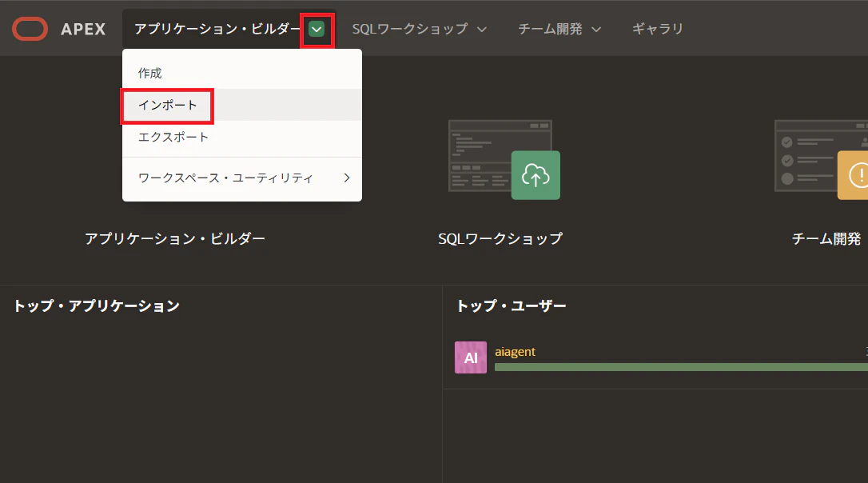Image resolution: width=868 pixels, height=483 pixels.
Task: Go to the ギャラリ page
Action: pyautogui.click(x=658, y=29)
